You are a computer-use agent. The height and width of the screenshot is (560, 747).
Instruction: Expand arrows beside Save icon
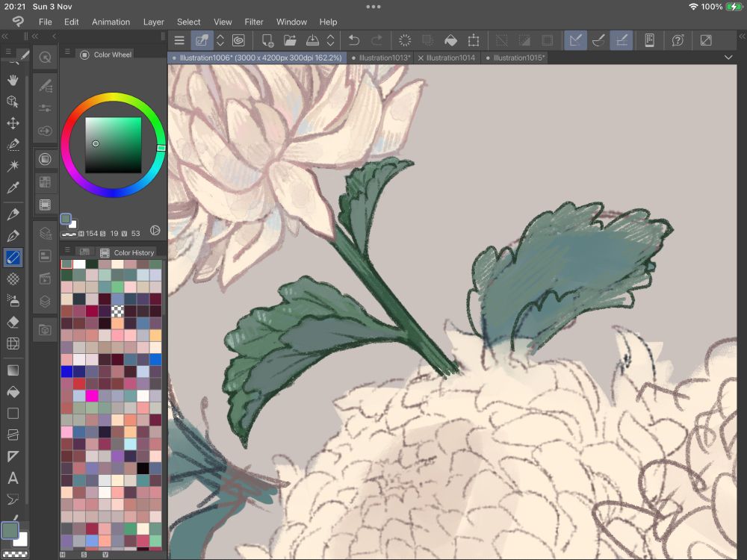point(330,40)
